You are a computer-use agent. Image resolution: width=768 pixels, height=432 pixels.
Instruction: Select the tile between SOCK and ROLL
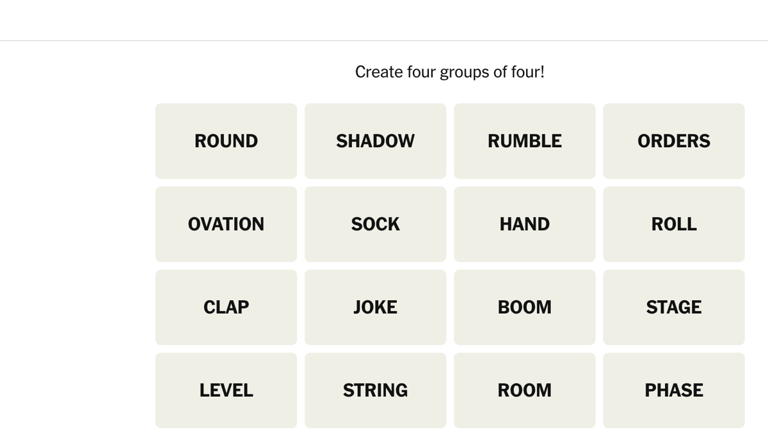[524, 224]
